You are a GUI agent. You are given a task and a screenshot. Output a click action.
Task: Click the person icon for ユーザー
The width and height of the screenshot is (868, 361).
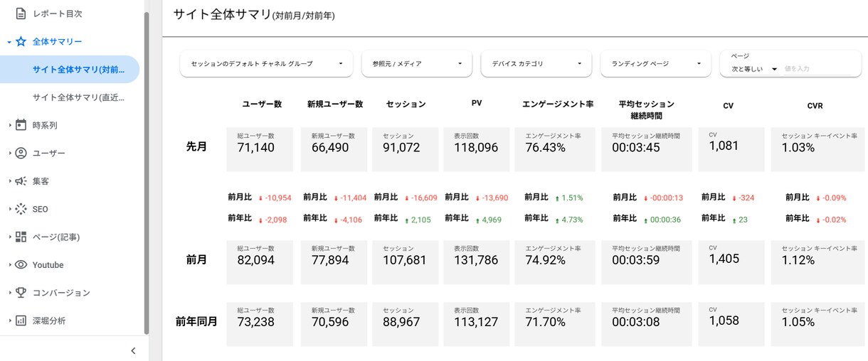pos(21,153)
